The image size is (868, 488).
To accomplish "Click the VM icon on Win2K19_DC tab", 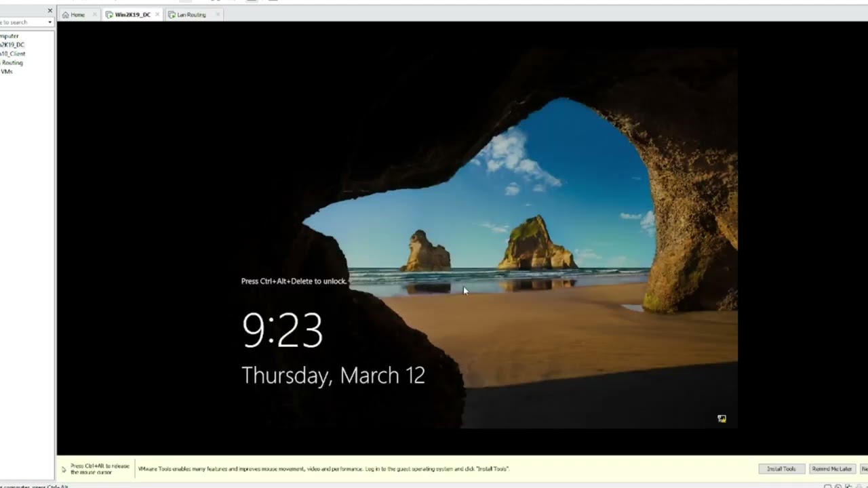I will [x=109, y=14].
